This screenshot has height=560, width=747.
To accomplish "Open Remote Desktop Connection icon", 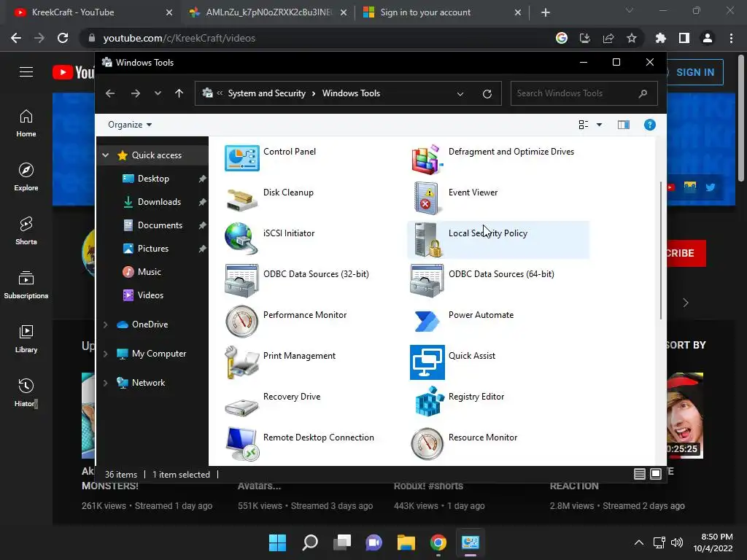I will [x=242, y=444].
